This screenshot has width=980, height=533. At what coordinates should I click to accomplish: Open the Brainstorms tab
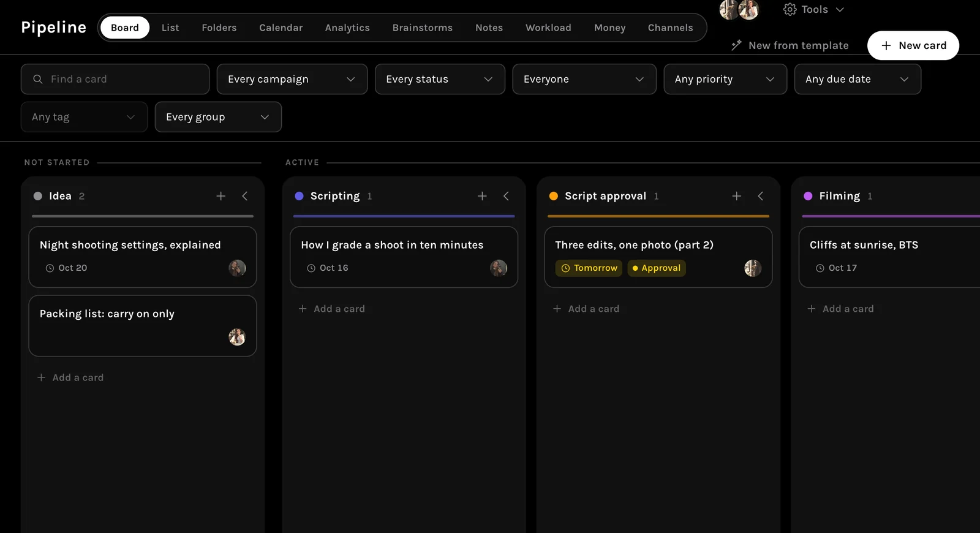coord(423,28)
